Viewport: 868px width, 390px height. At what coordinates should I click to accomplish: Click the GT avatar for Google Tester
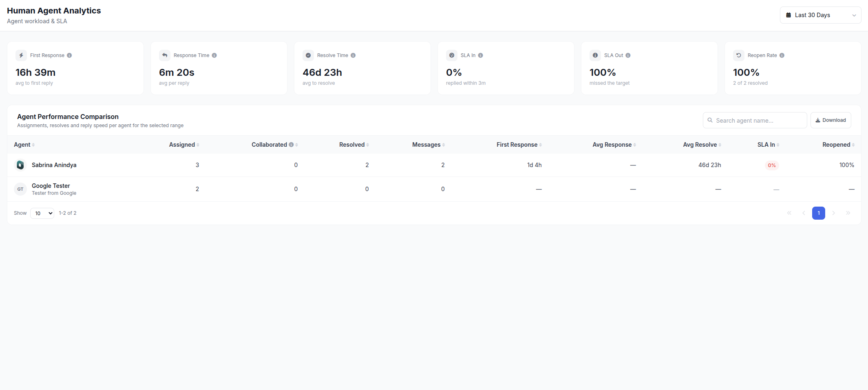[x=20, y=189]
